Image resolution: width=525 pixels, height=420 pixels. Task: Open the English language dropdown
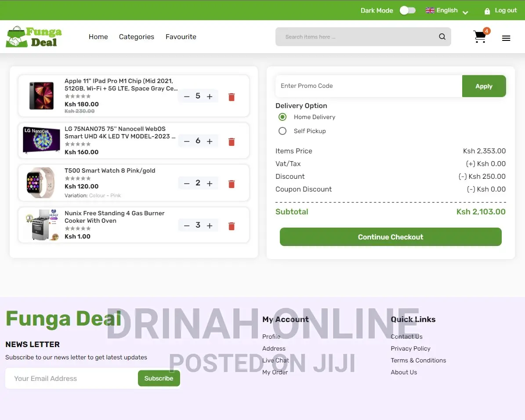(x=447, y=11)
